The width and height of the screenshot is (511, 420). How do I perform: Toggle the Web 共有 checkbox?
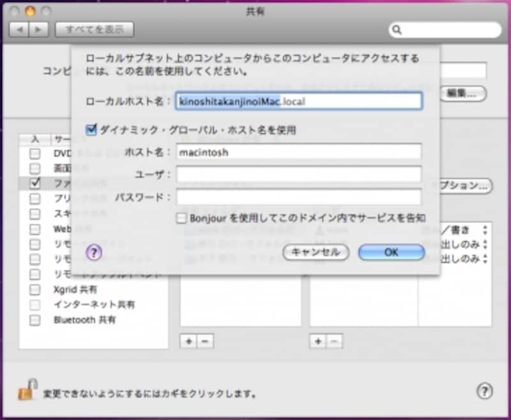tap(35, 229)
